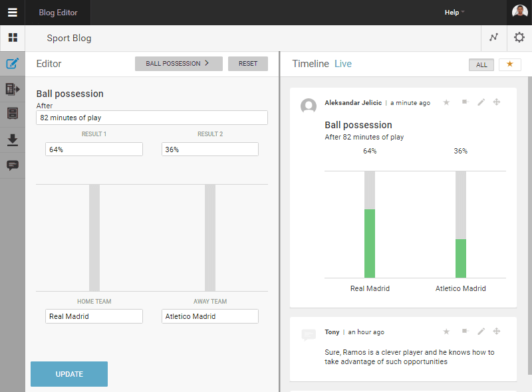Image resolution: width=532 pixels, height=392 pixels.
Task: Switch to the Live timeline view
Action: tap(343, 64)
